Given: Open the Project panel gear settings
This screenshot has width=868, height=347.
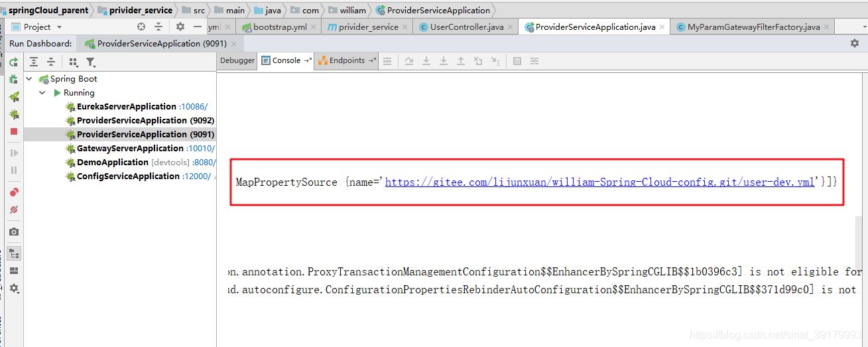Looking at the screenshot, I should point(180,27).
